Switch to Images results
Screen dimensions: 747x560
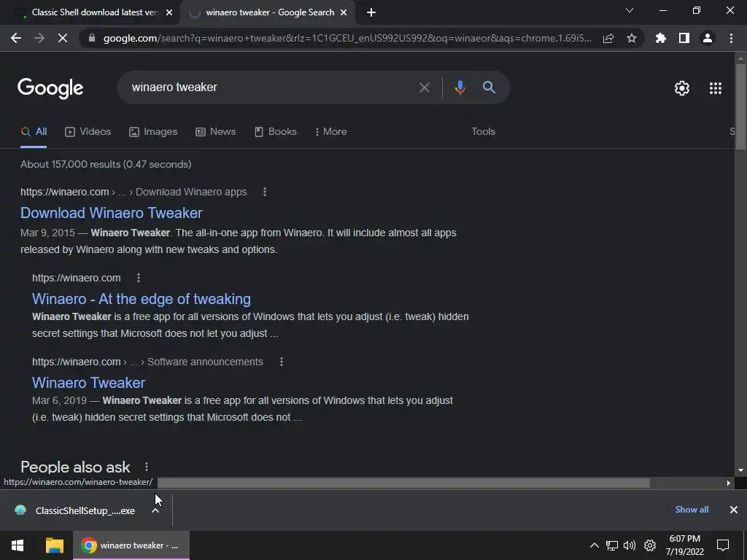click(x=153, y=132)
